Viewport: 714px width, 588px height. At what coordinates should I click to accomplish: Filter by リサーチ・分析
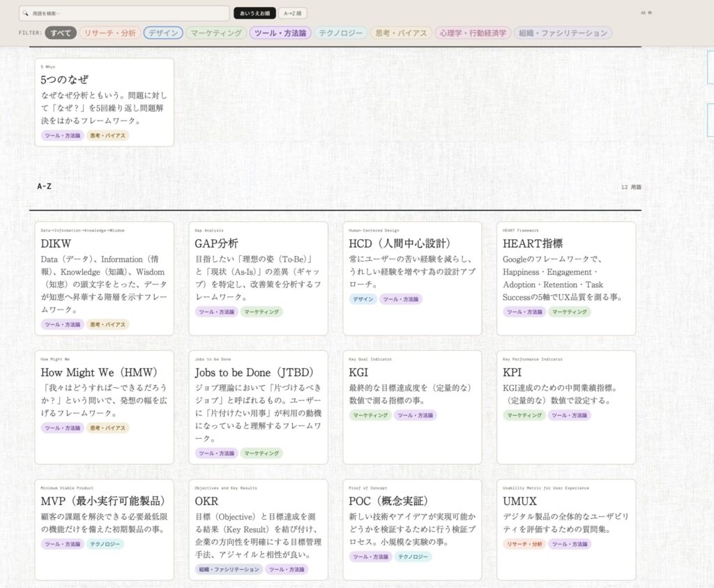click(x=109, y=33)
